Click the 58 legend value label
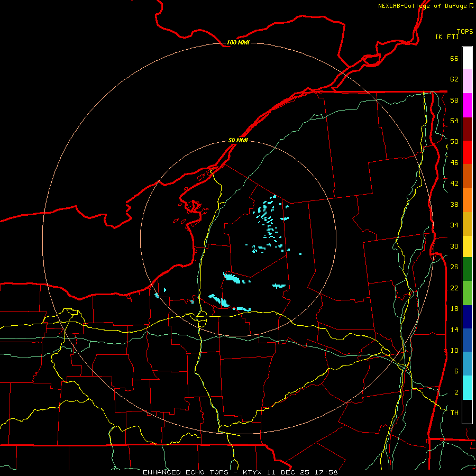Viewport: 476px width, 476px height. (454, 100)
